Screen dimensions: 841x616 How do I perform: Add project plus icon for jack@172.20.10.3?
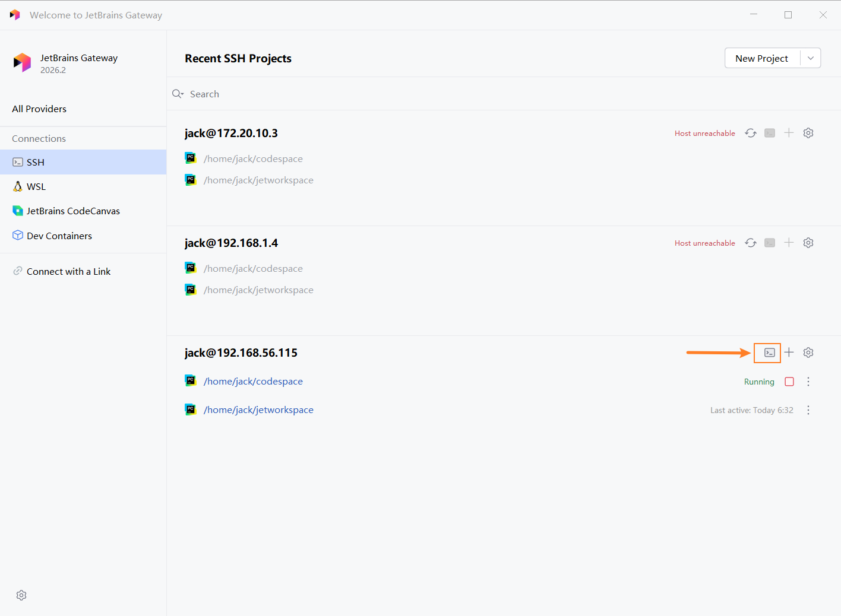(789, 133)
